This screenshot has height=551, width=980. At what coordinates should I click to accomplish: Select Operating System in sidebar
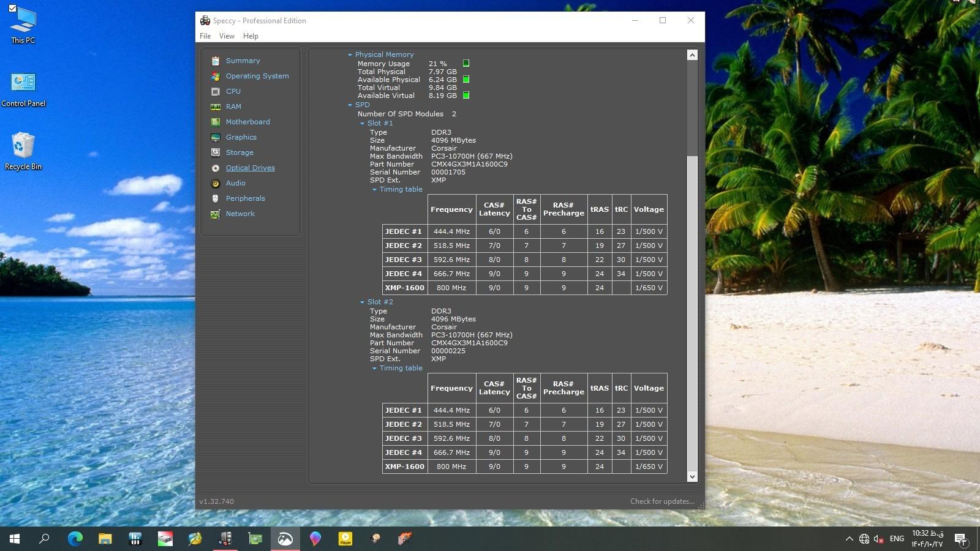pos(257,76)
